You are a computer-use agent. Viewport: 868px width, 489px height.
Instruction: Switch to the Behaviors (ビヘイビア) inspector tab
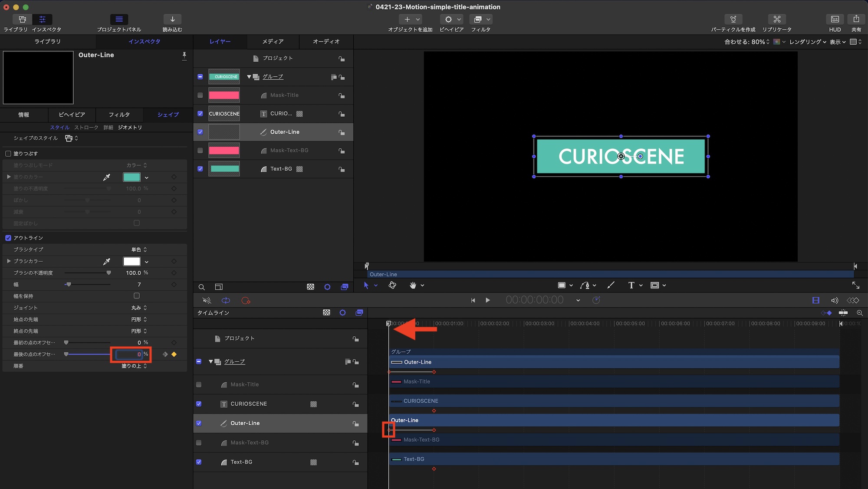click(x=72, y=115)
